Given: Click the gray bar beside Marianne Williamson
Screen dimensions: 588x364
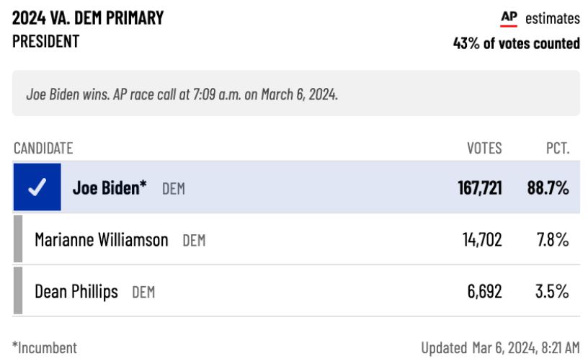Looking at the screenshot, I should tap(18, 239).
